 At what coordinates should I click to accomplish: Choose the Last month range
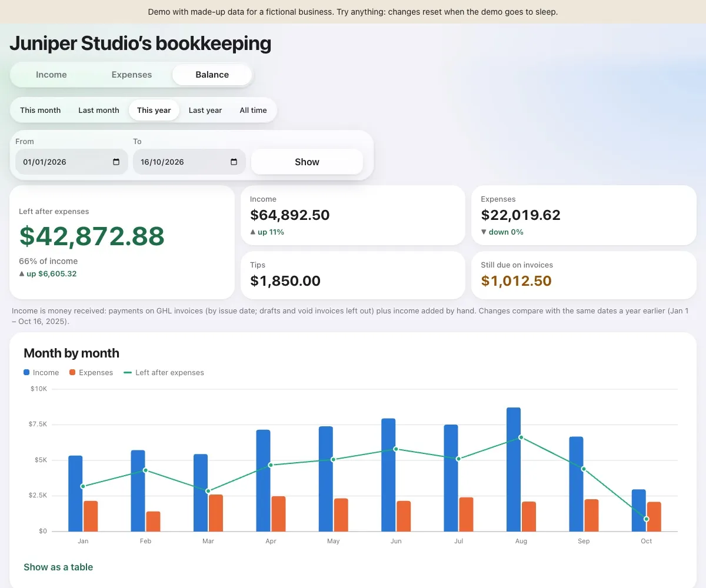tap(99, 110)
